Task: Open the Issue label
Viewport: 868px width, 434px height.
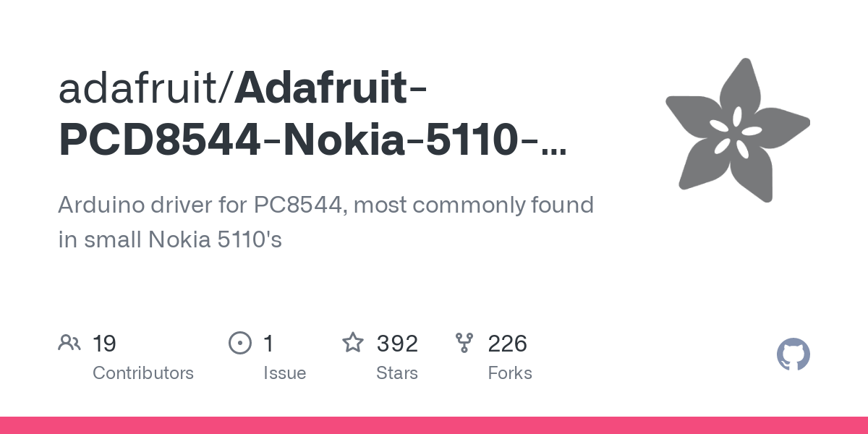Action: click(x=284, y=373)
